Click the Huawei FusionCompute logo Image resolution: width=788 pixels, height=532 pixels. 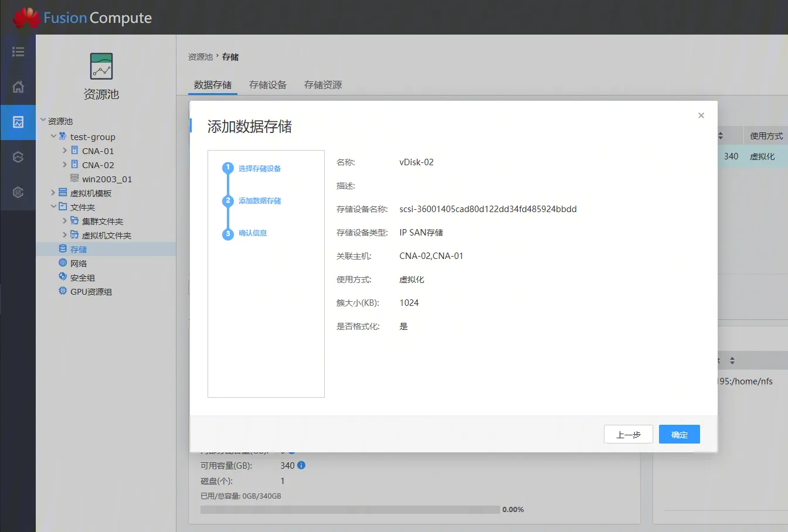pyautogui.click(x=82, y=18)
